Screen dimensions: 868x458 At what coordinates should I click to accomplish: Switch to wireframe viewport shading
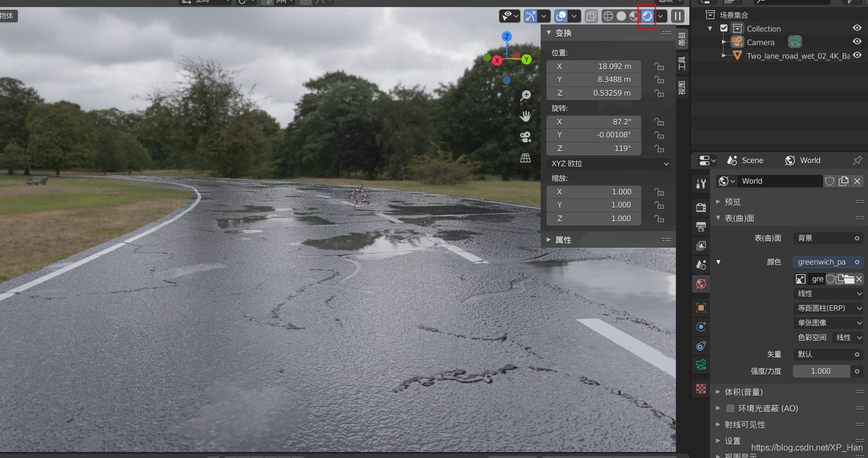coord(608,16)
